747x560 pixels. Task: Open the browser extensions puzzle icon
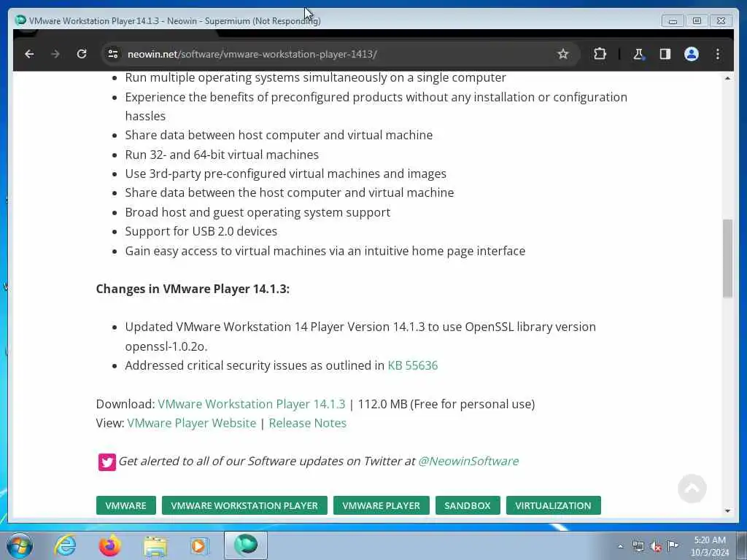coord(600,54)
